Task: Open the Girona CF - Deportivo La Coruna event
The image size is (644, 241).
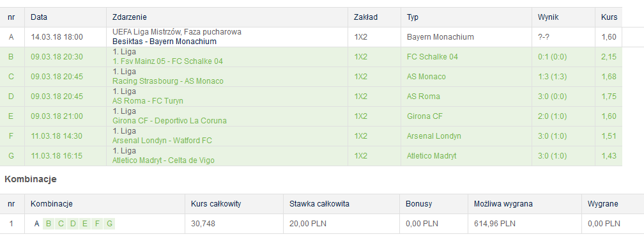Action: [169, 120]
